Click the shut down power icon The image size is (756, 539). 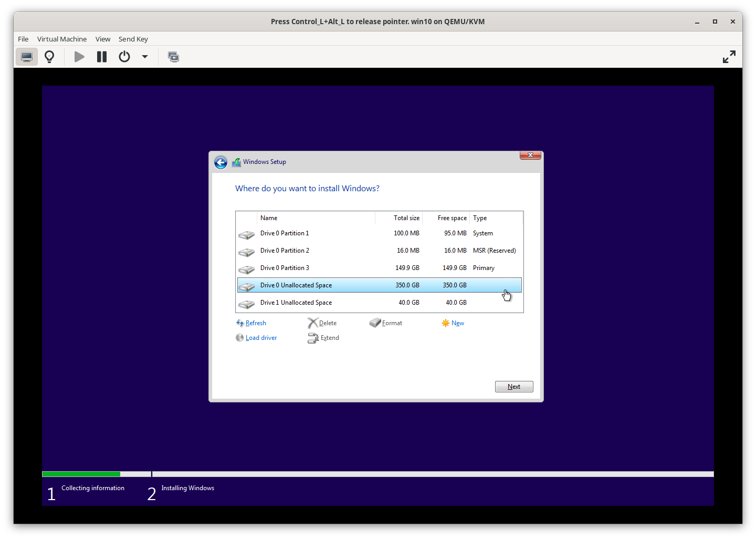[124, 57]
